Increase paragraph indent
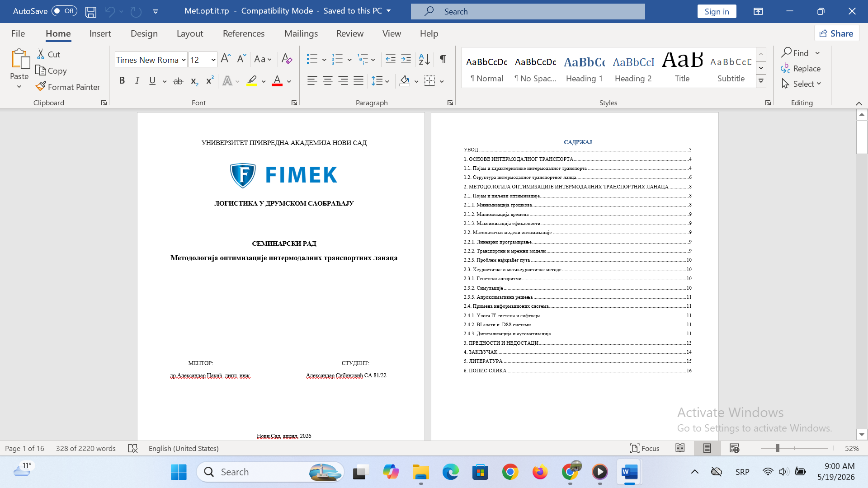 [406, 59]
